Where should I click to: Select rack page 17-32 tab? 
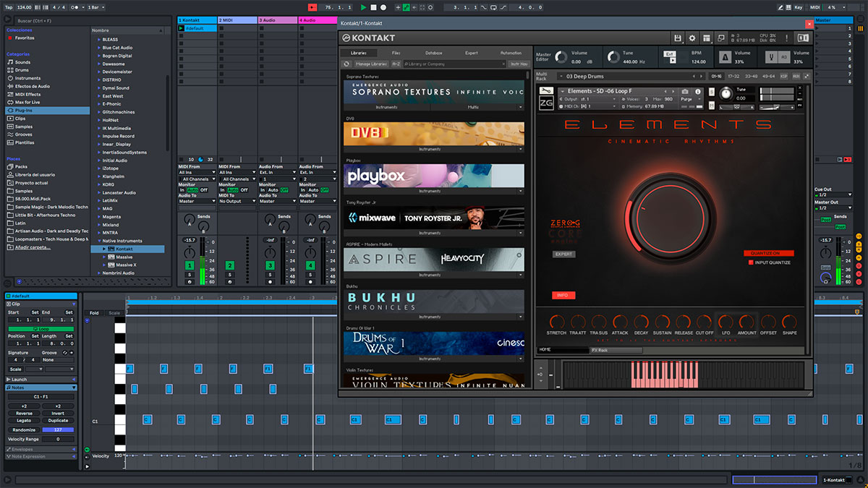pos(733,76)
